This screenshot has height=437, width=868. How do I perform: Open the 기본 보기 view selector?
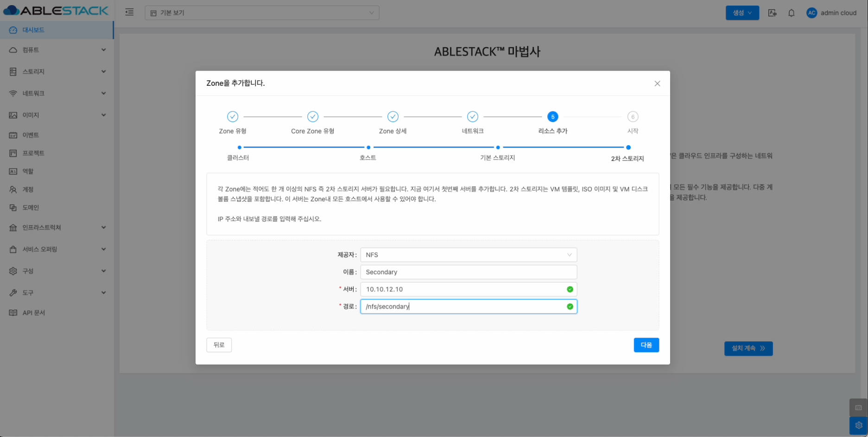click(x=262, y=13)
